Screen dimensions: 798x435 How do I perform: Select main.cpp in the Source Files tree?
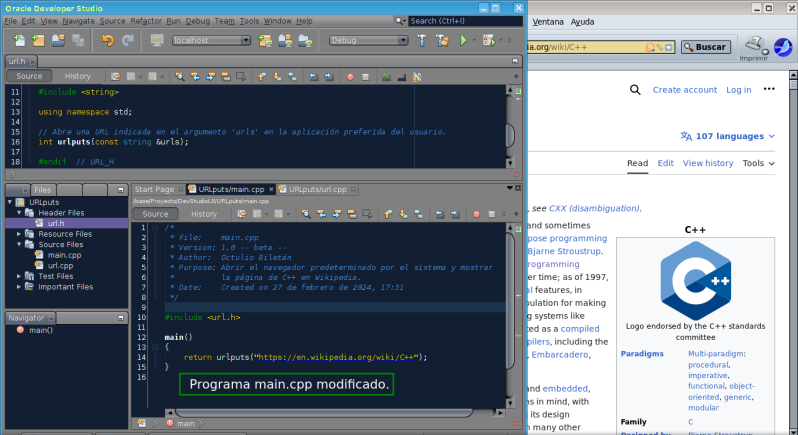(63, 255)
